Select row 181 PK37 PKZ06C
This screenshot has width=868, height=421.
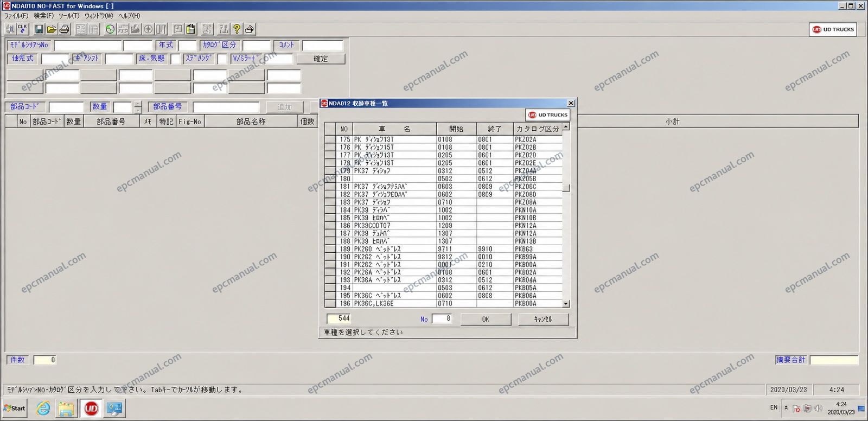443,187
